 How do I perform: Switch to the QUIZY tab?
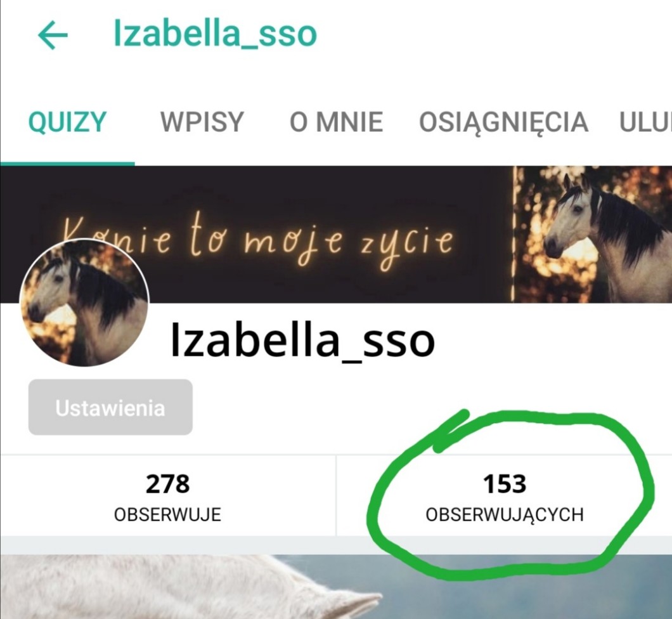(67, 122)
